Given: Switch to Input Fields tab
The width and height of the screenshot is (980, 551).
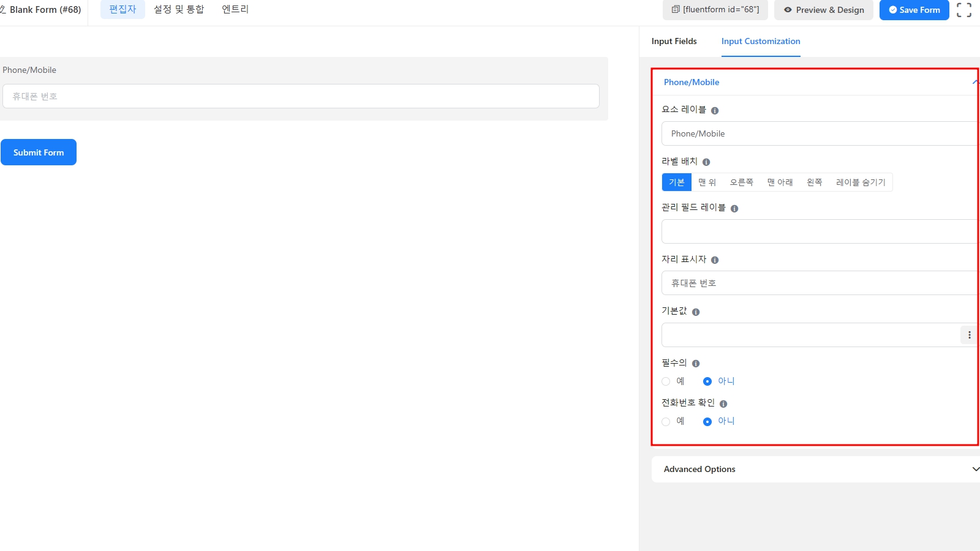Looking at the screenshot, I should [674, 41].
